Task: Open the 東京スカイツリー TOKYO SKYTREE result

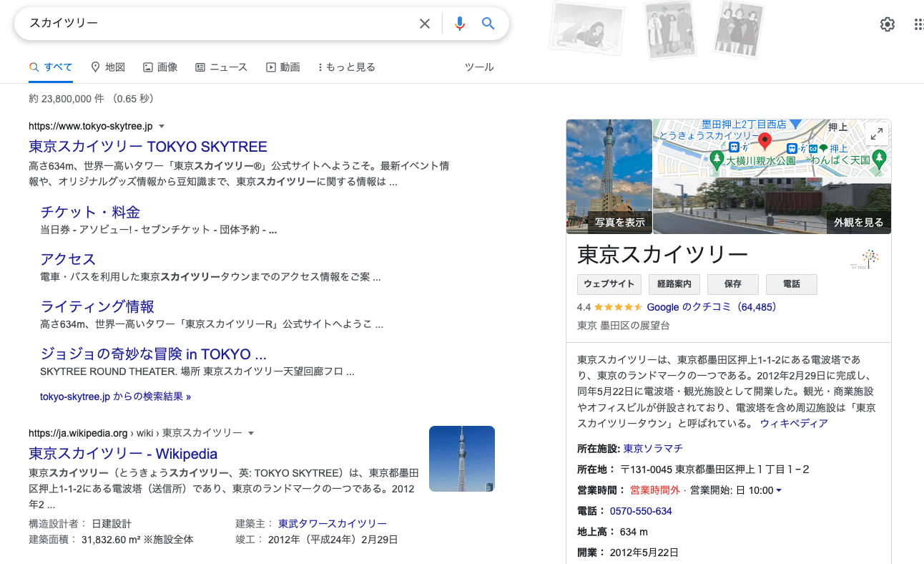Action: click(148, 147)
